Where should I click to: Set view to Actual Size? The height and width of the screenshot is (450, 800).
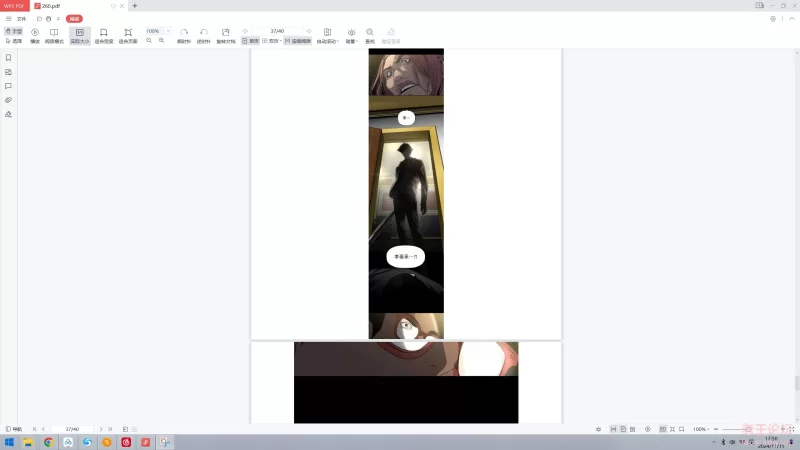click(x=80, y=36)
